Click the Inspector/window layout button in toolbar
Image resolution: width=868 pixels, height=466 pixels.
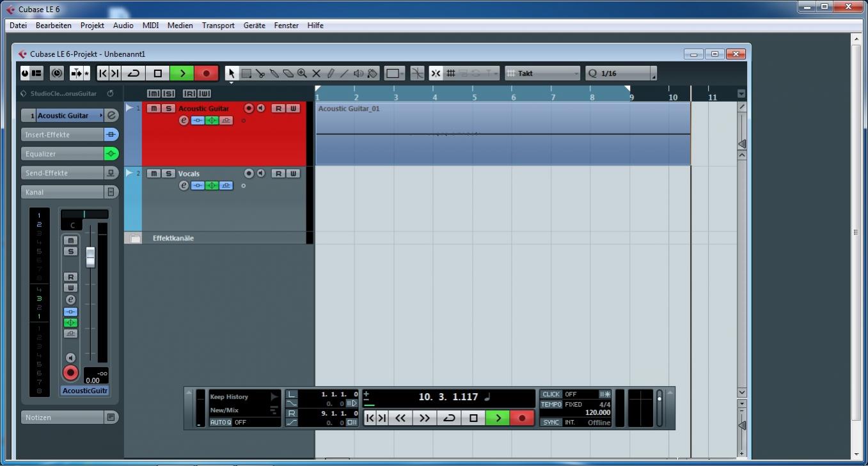[36, 74]
